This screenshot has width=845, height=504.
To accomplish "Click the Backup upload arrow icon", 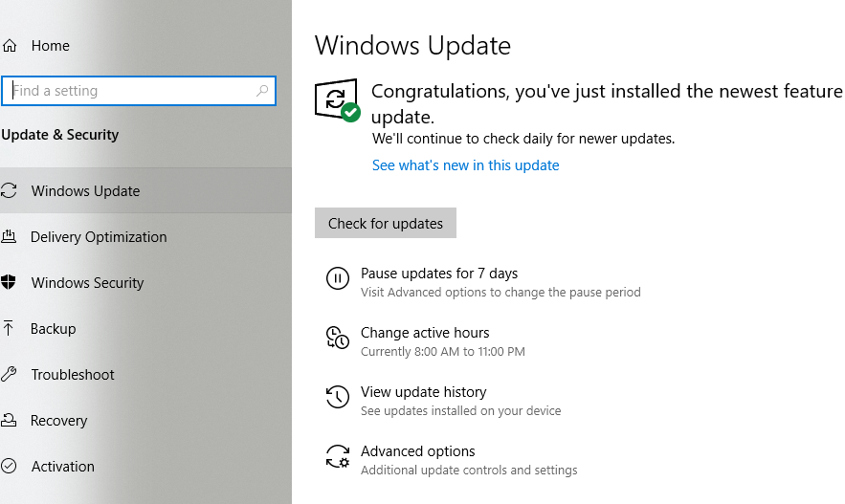I will tap(8, 328).
